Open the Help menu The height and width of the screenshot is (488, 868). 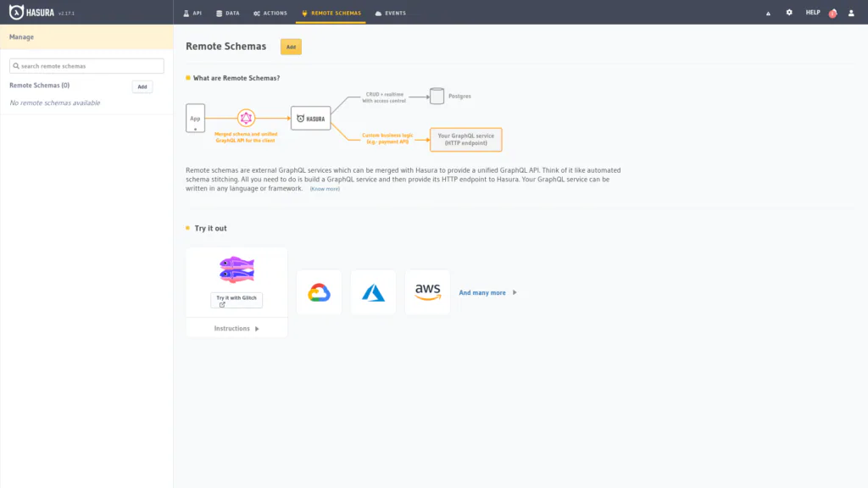(x=813, y=12)
